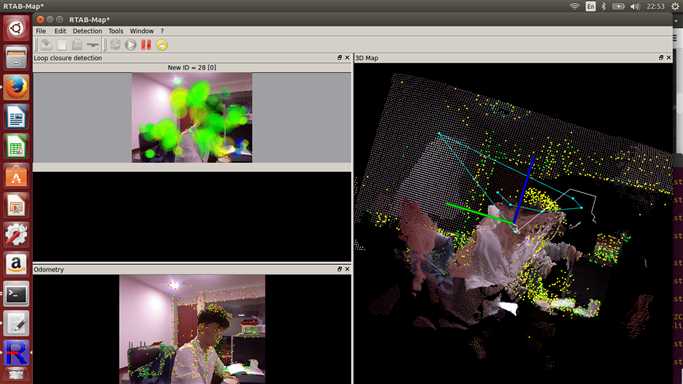Float the Odometry panel
This screenshot has width=683, height=384.
pos(339,269)
